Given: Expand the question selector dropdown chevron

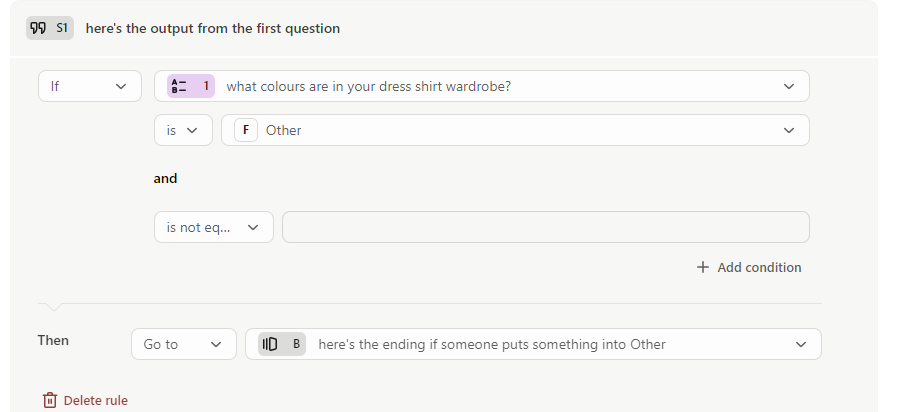Looking at the screenshot, I should tap(789, 86).
